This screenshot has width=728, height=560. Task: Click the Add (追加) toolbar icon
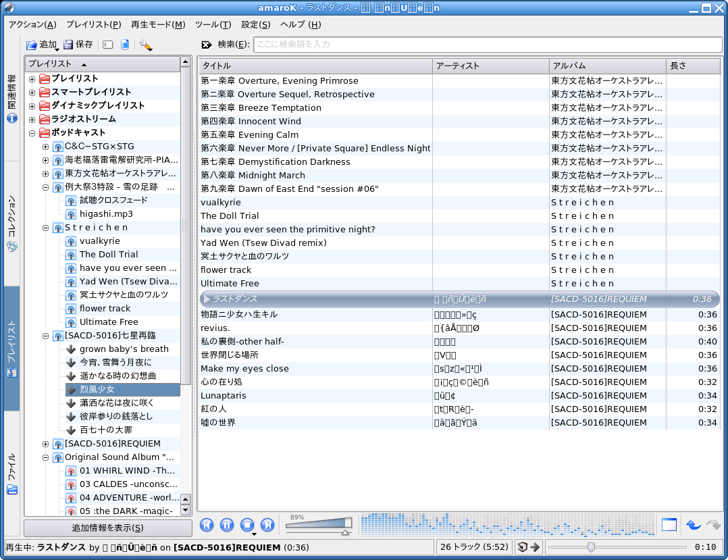[32, 45]
